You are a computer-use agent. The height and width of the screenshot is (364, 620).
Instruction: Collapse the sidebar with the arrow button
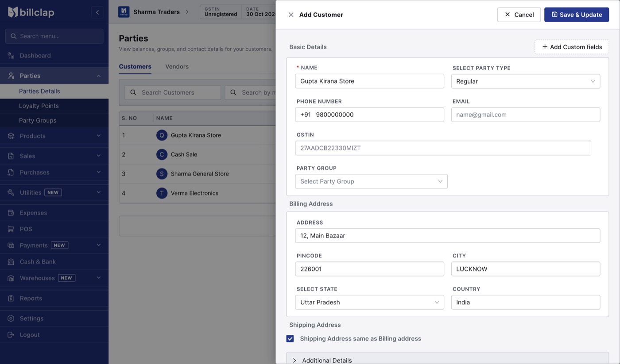[97, 12]
